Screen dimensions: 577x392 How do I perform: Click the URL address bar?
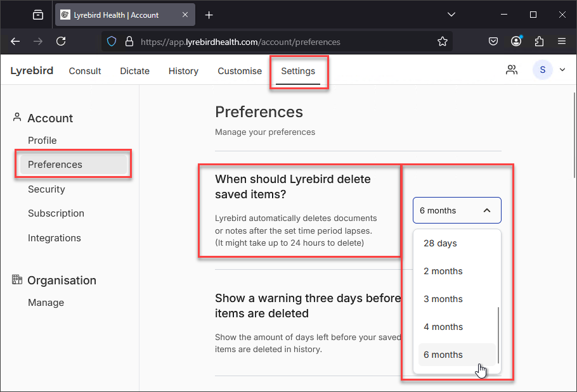tap(276, 42)
